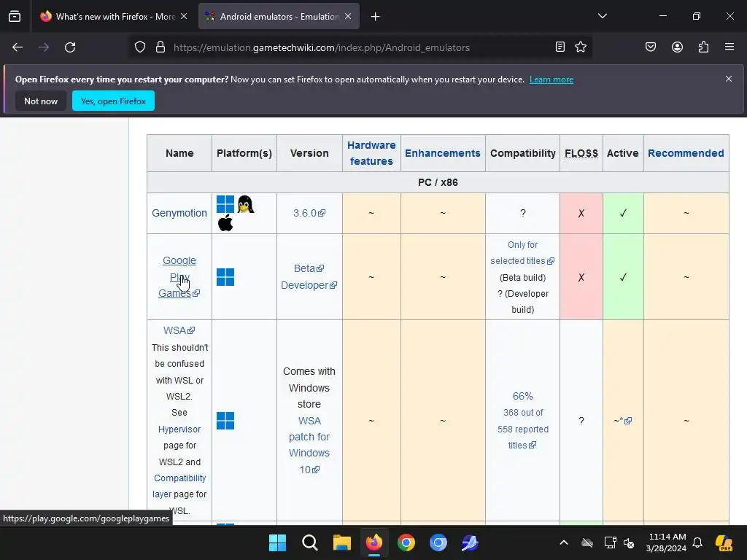Viewport: 747px width, 560px height.
Task: Open the Learn more link
Action: tap(551, 79)
